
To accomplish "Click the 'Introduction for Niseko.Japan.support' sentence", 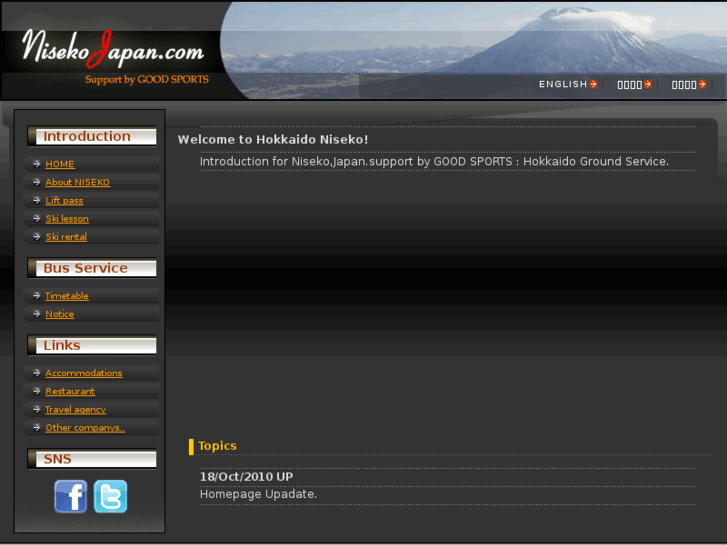I will [x=434, y=161].
